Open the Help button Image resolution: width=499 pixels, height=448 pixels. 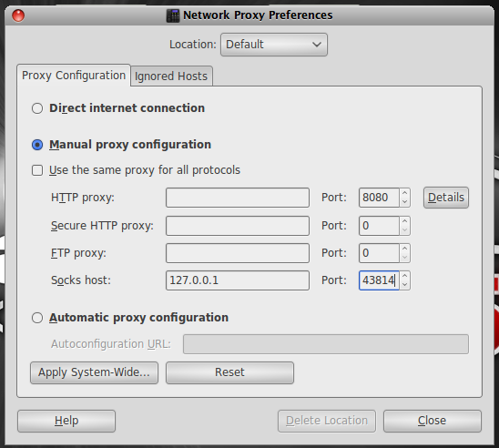point(66,421)
